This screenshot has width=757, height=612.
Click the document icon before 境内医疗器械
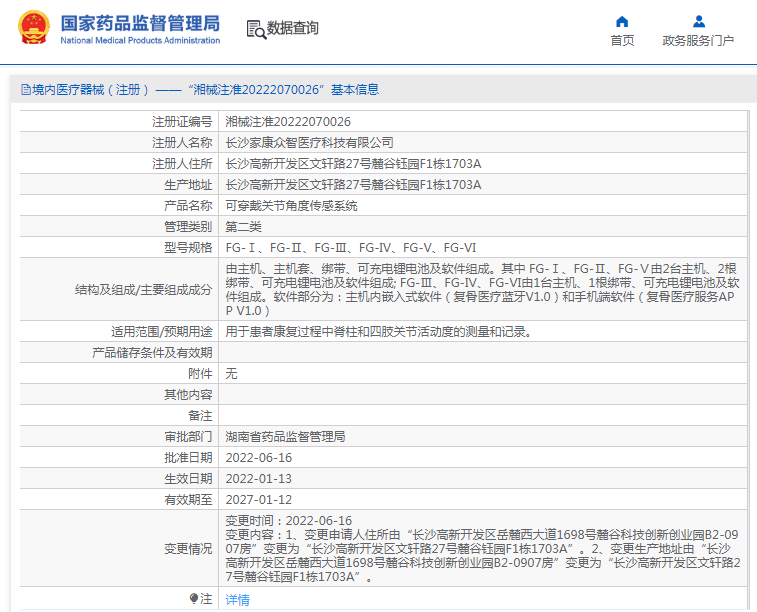[26, 90]
